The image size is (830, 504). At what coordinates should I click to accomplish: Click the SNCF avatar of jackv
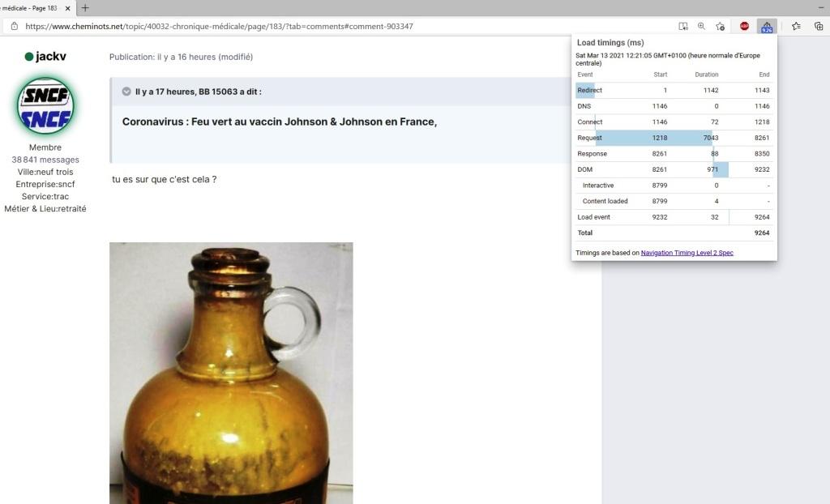[x=45, y=106]
